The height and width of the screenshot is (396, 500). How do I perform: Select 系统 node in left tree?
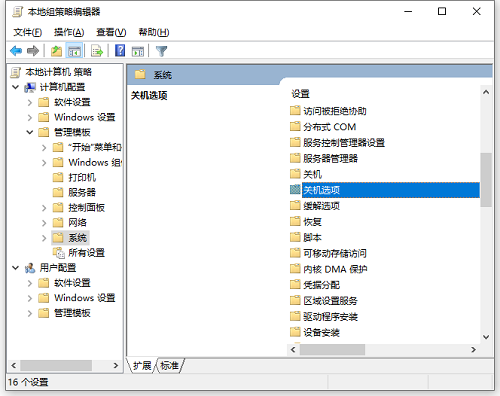click(x=77, y=238)
